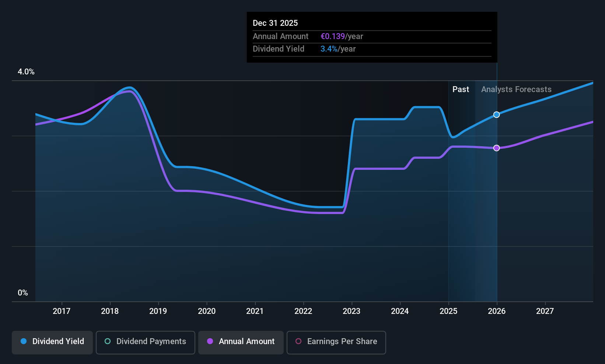Click the 2024 x-axis label
Screen dimensions: 605x364
(400, 311)
